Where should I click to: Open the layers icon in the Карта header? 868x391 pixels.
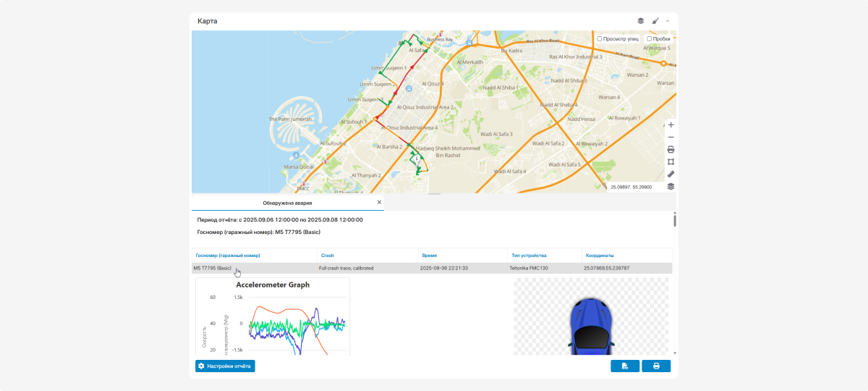tap(640, 21)
